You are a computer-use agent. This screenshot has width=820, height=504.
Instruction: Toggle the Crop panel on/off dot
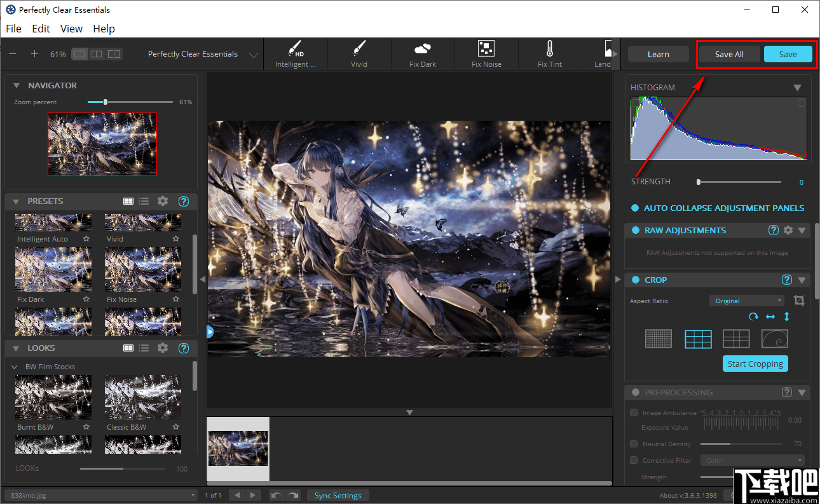click(636, 280)
